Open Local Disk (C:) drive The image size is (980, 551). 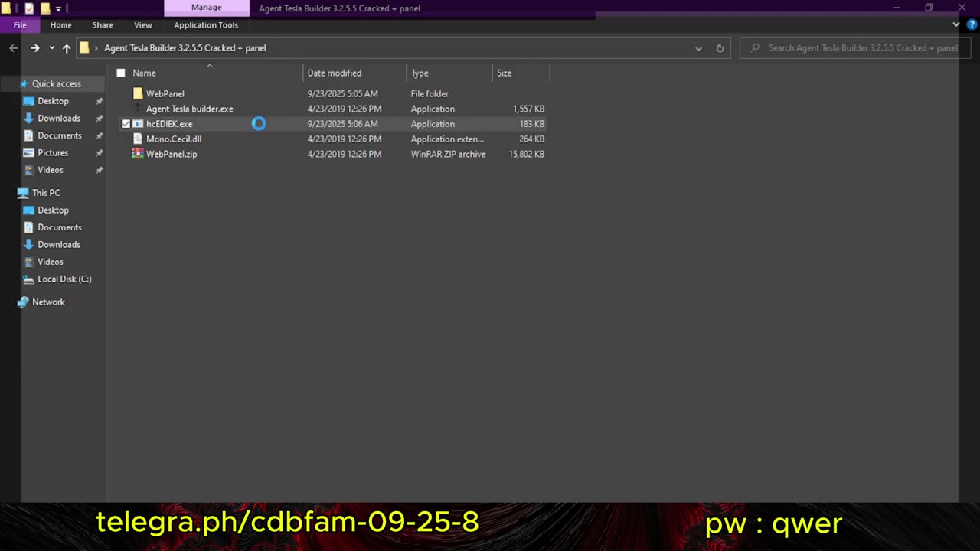coord(64,279)
